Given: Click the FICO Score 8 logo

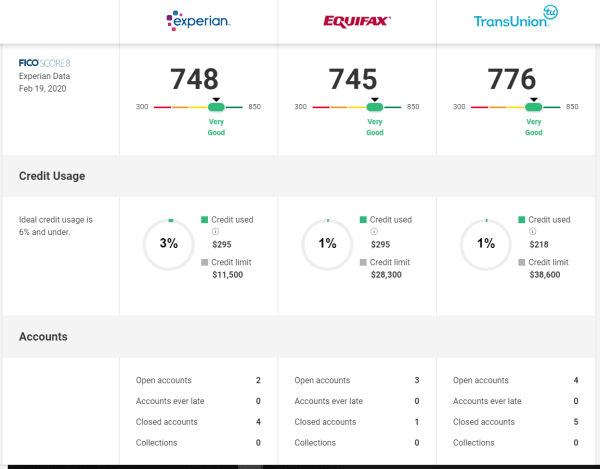Looking at the screenshot, I should [45, 63].
